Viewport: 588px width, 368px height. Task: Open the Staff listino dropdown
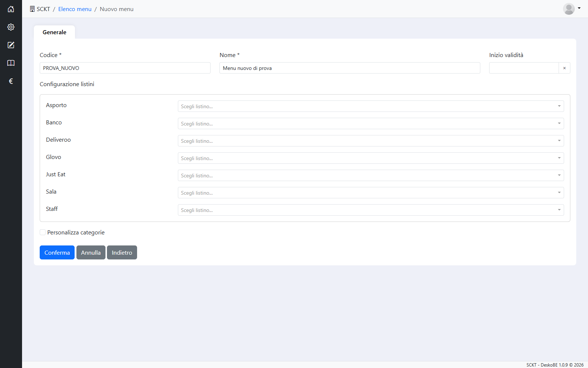coord(371,210)
